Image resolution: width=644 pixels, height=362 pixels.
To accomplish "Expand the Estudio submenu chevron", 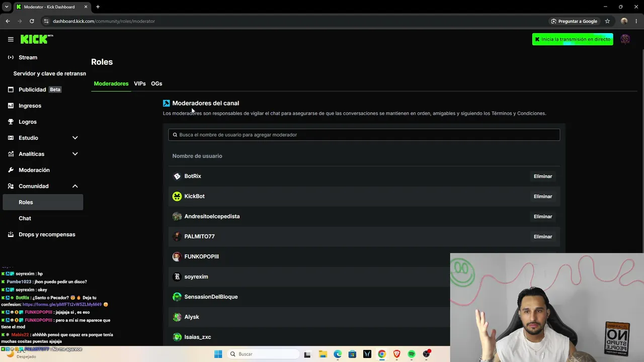I will click(75, 138).
